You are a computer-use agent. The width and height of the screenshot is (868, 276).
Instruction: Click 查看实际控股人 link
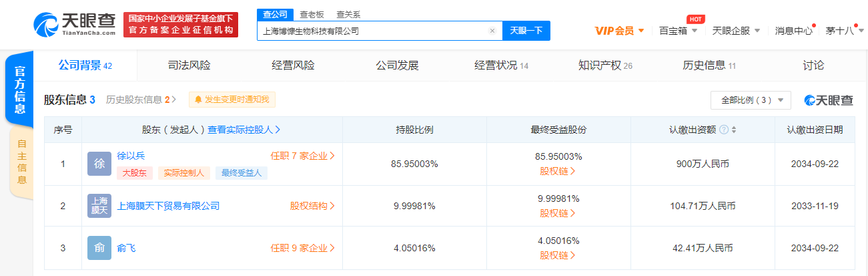click(244, 130)
